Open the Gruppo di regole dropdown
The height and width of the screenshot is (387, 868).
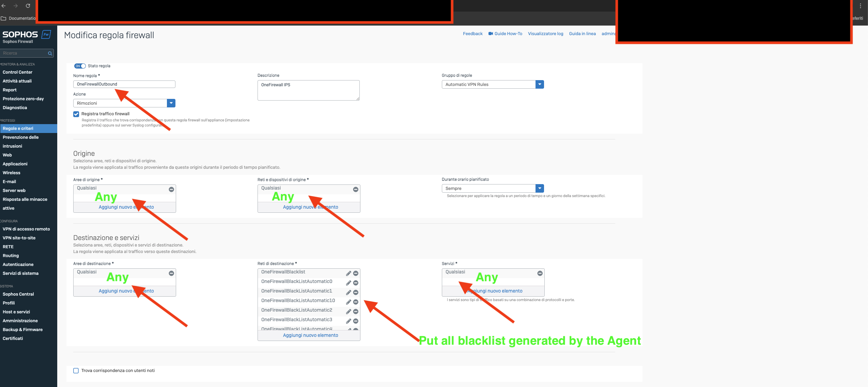(493, 84)
